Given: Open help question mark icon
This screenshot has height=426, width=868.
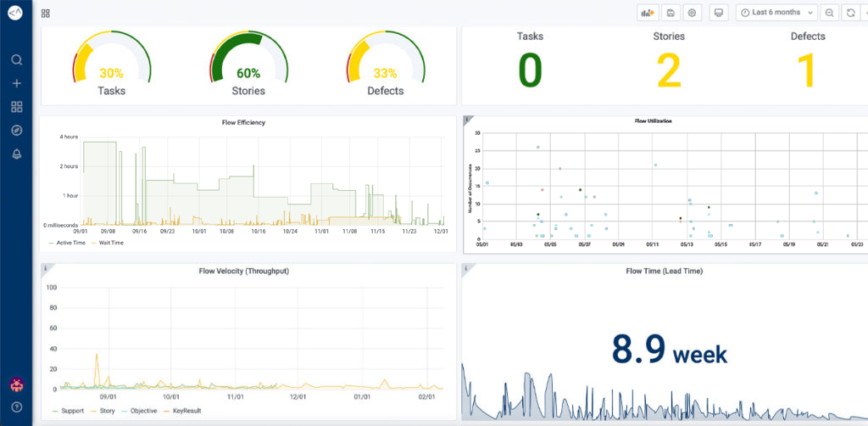Looking at the screenshot, I should click(x=17, y=407).
